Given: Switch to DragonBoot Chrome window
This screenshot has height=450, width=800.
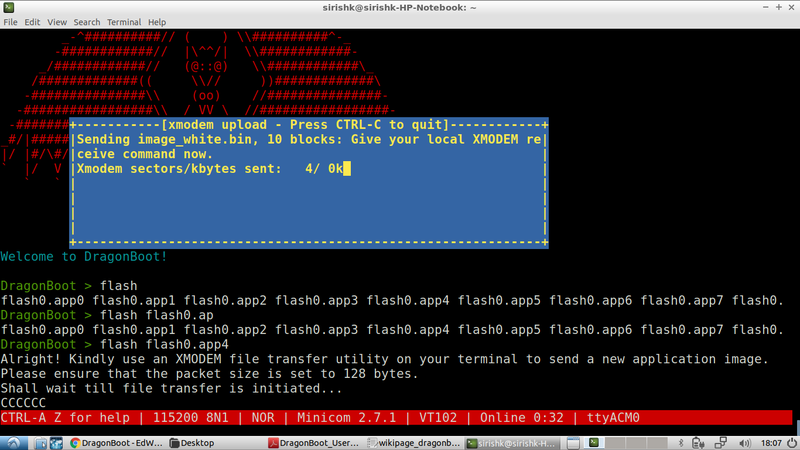Looking at the screenshot, I should click(114, 441).
